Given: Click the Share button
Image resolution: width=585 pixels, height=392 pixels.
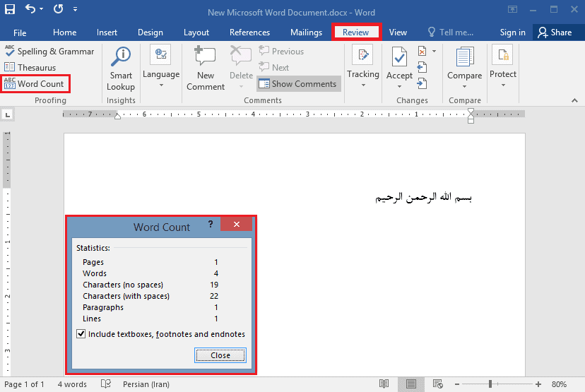Looking at the screenshot, I should 555,32.
